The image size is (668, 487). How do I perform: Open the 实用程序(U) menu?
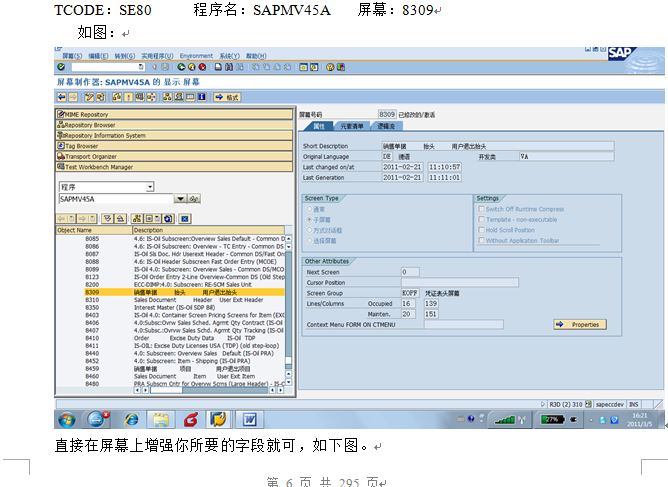pyautogui.click(x=158, y=56)
